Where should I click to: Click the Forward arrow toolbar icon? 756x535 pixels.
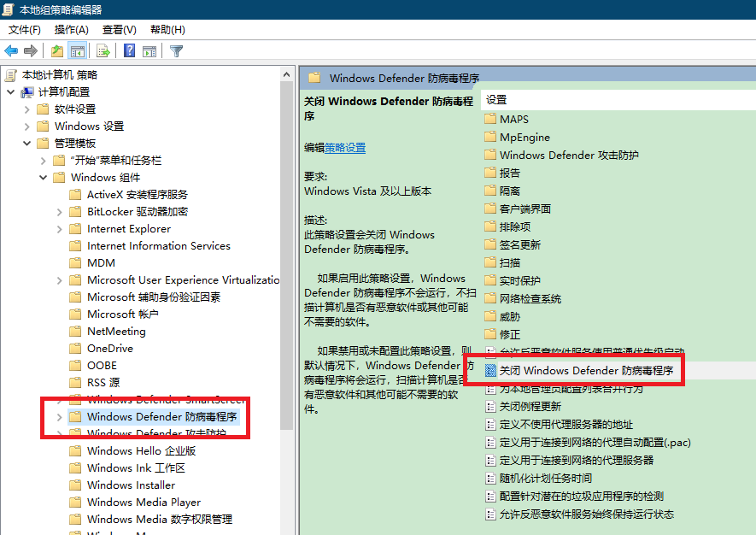coord(31,50)
